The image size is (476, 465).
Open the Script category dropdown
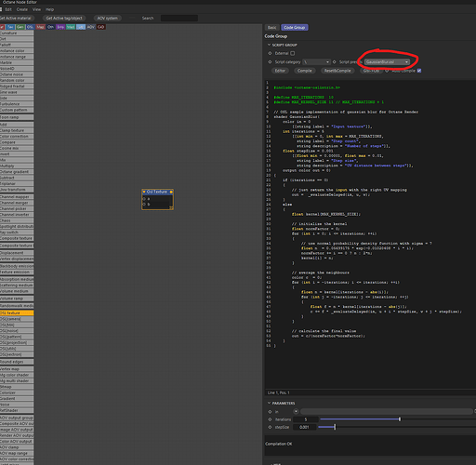click(x=316, y=62)
